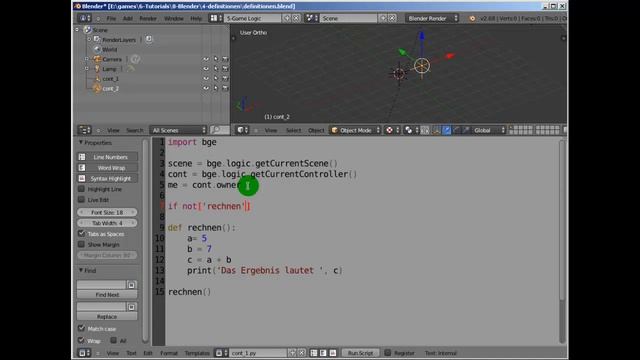
Task: Unlink cont_1.py text with X icon
Action: (302, 353)
